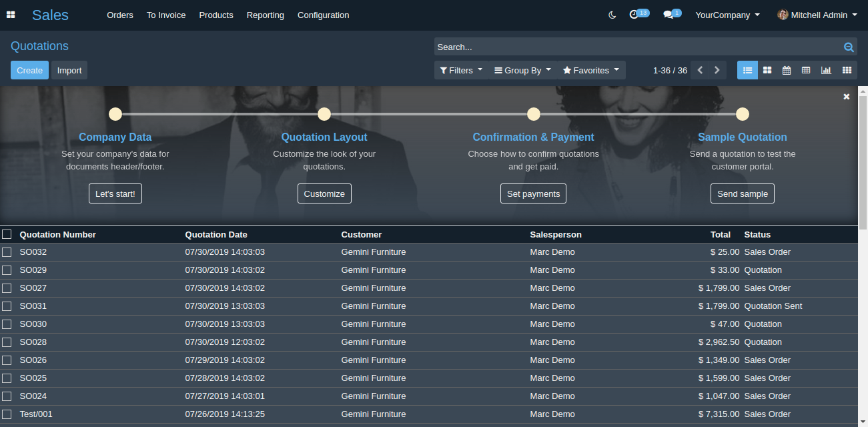Click the Sales app title

tap(50, 15)
